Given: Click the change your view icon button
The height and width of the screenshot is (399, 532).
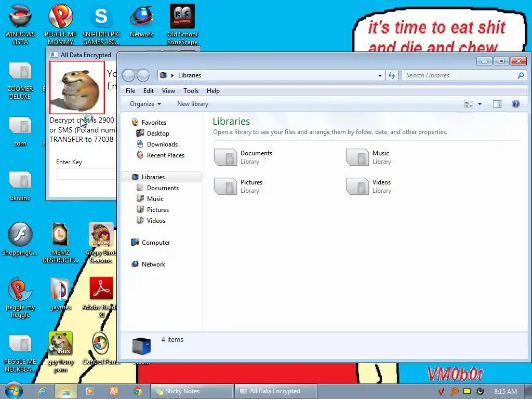Looking at the screenshot, I should [x=469, y=104].
